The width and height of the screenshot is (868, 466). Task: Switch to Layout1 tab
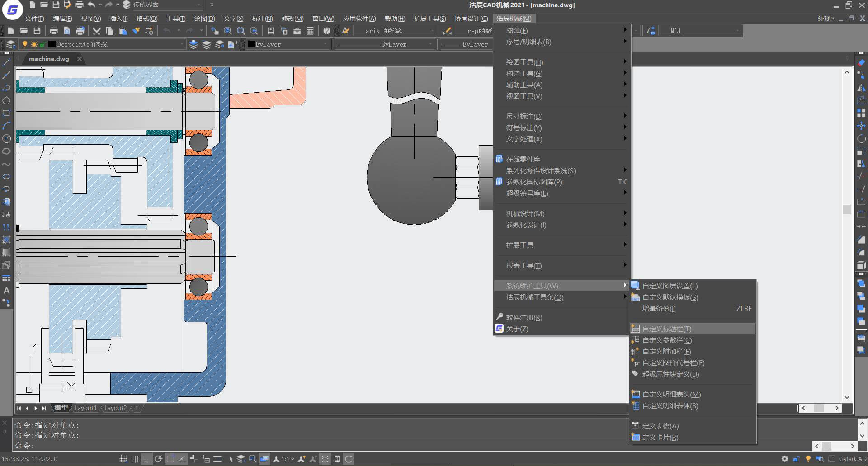(x=85, y=408)
